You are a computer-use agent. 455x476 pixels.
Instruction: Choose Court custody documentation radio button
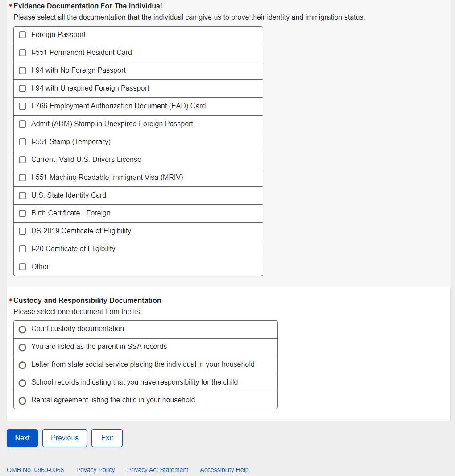point(22,329)
